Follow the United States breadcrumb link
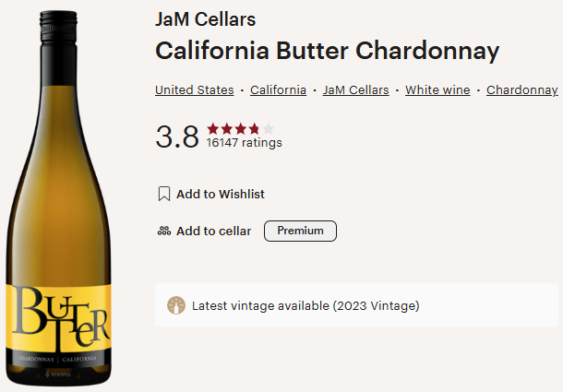The height and width of the screenshot is (392, 563). coord(194,89)
